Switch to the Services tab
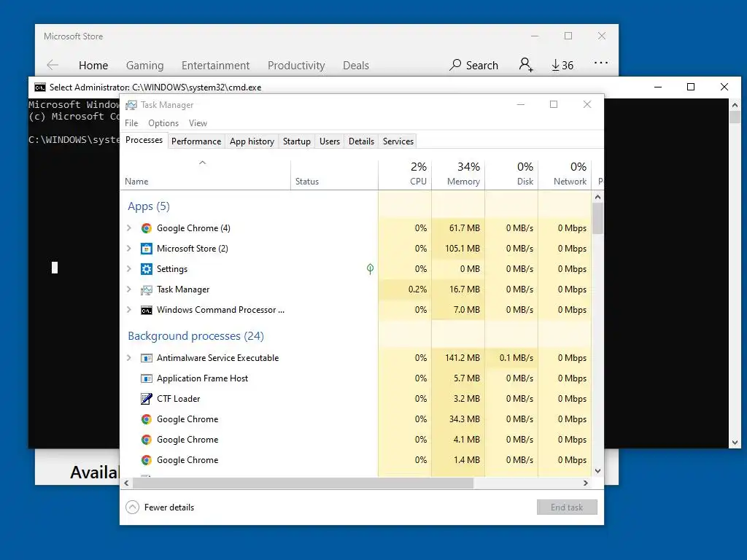This screenshot has width=747, height=560. pos(398,141)
